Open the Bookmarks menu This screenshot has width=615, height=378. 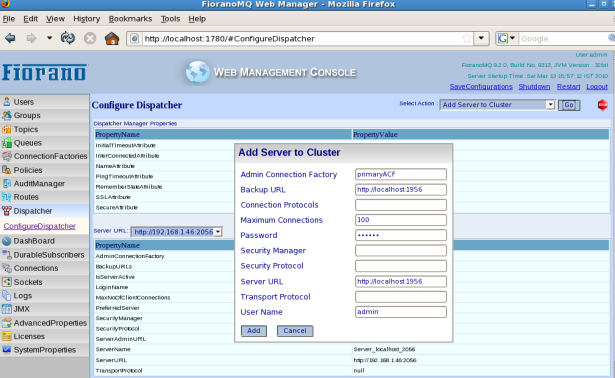coord(130,19)
